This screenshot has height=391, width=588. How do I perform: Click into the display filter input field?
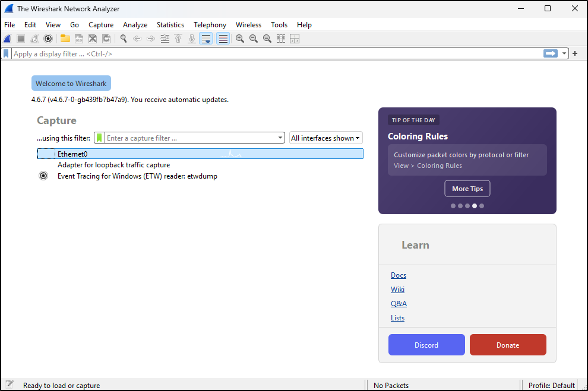(277, 54)
